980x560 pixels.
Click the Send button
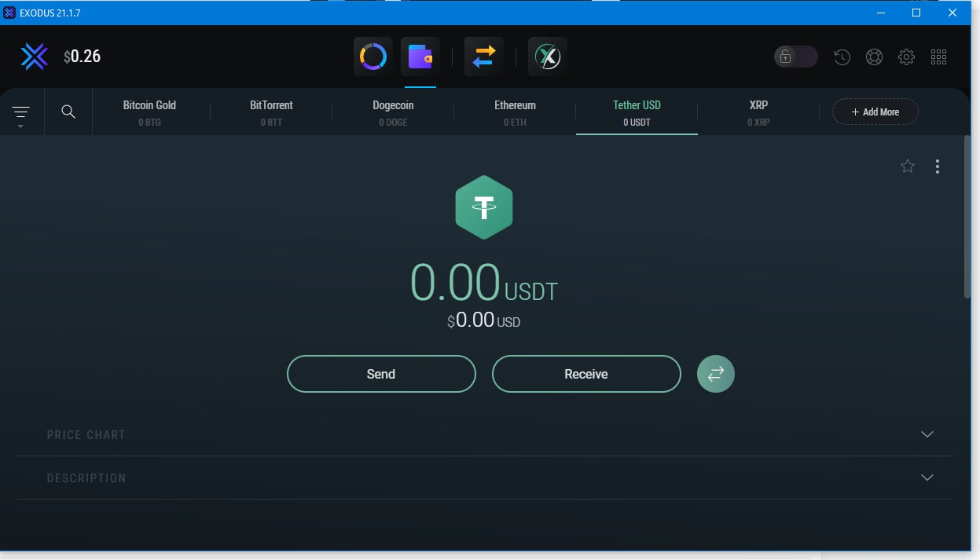point(381,374)
